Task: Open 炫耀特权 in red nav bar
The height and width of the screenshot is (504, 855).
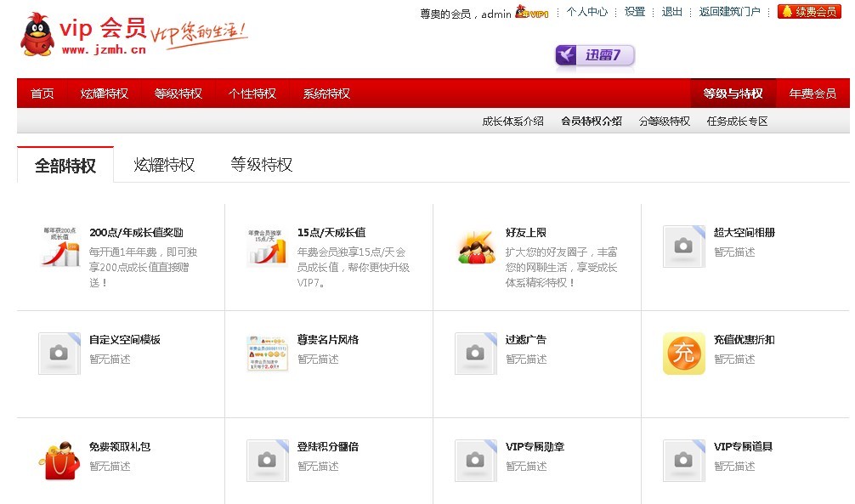Action: pos(105,93)
